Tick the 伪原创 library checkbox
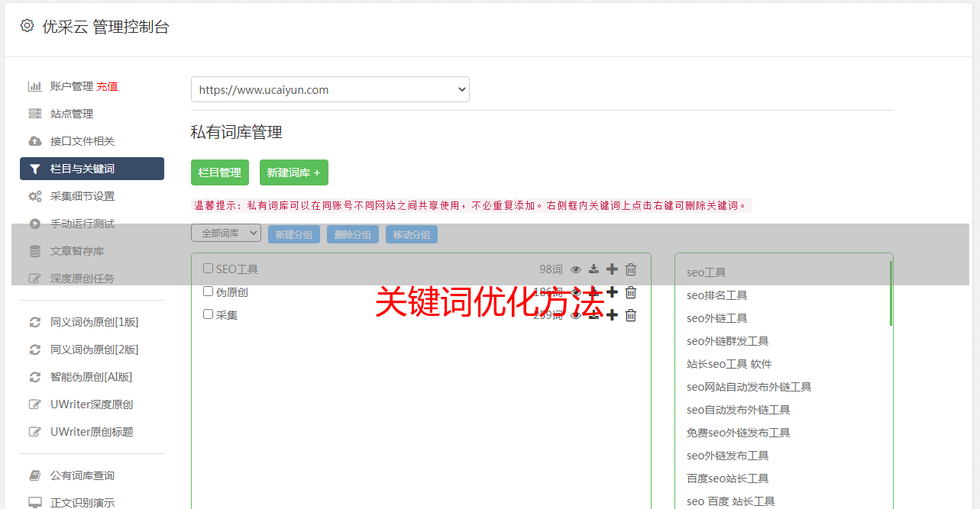 click(208, 292)
